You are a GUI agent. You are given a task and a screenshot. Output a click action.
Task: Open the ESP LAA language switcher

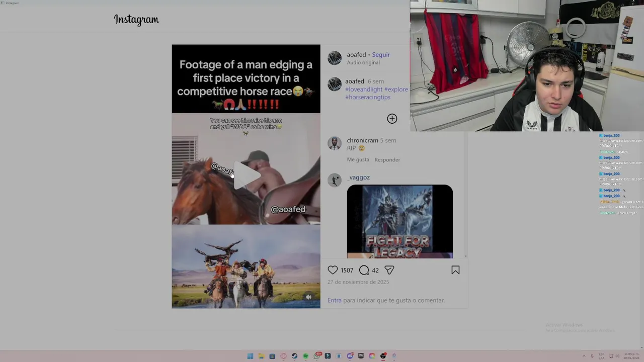(x=602, y=356)
